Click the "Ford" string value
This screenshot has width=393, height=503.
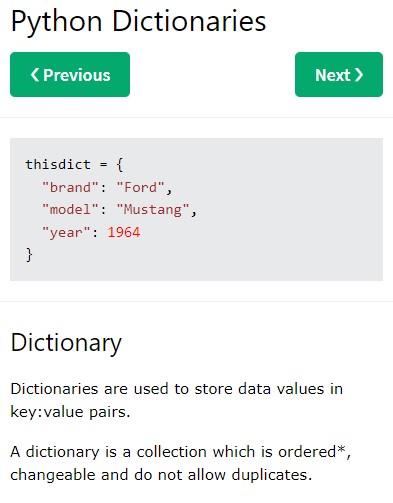(x=140, y=187)
